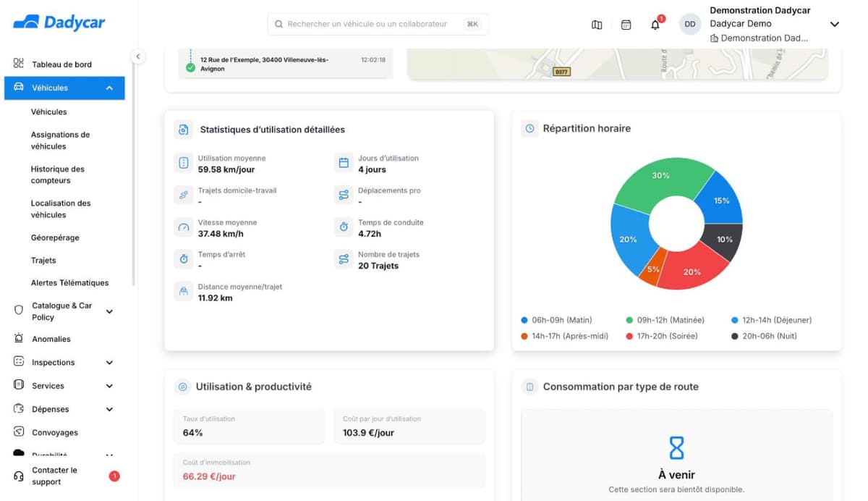The height and width of the screenshot is (501, 868).
Task: Click the Utilisation moyenne stat icon
Action: [184, 163]
